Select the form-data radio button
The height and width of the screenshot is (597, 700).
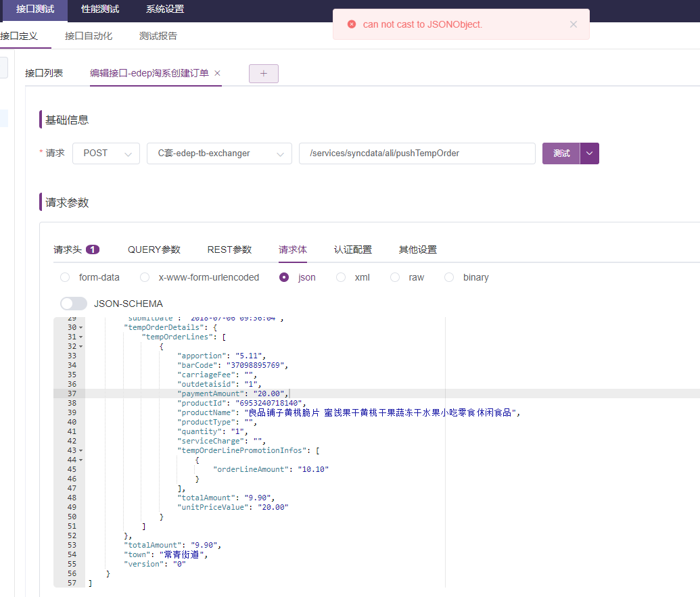tap(65, 277)
